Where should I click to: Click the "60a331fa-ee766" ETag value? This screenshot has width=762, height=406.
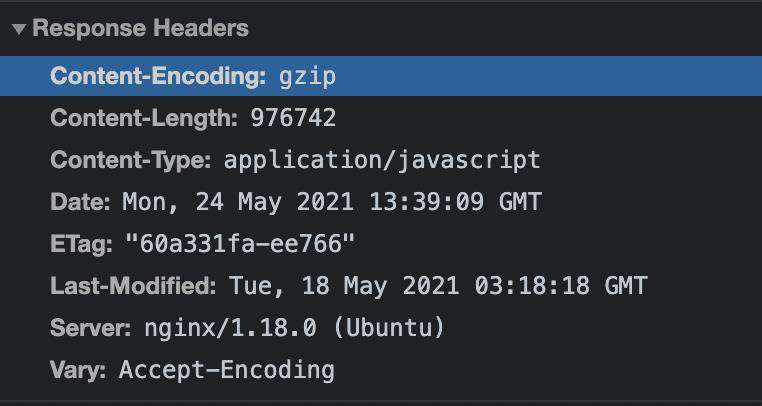pos(240,244)
